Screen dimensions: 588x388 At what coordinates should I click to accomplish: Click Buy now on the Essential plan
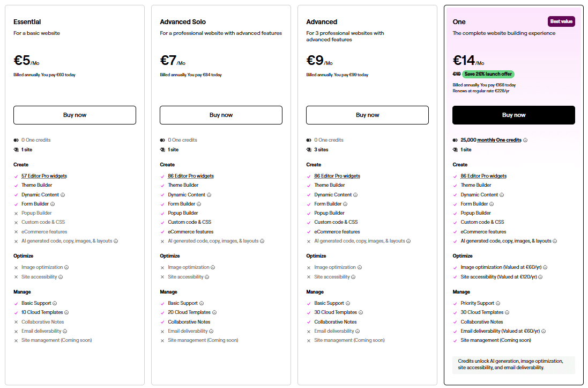(75, 115)
